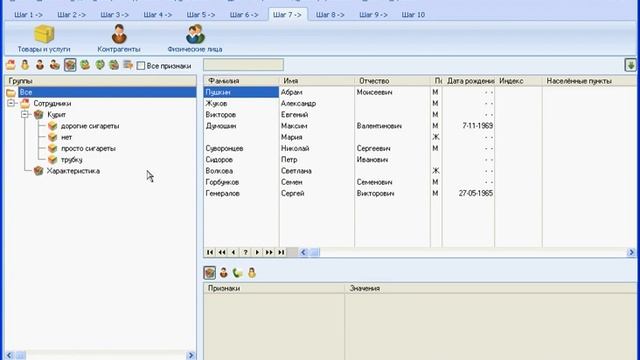This screenshot has height=360, width=640.
Task: Go to next page of records
Action: (x=269, y=252)
